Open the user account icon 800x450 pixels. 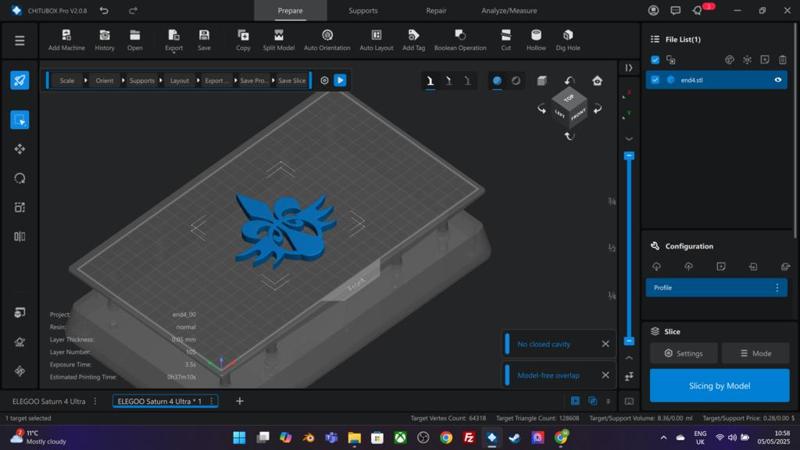[653, 10]
